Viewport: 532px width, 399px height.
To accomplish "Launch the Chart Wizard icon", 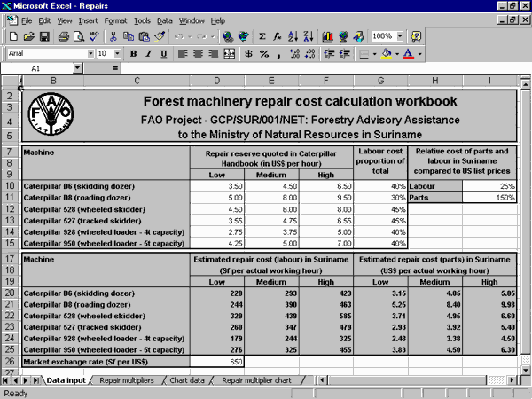I will (328, 36).
